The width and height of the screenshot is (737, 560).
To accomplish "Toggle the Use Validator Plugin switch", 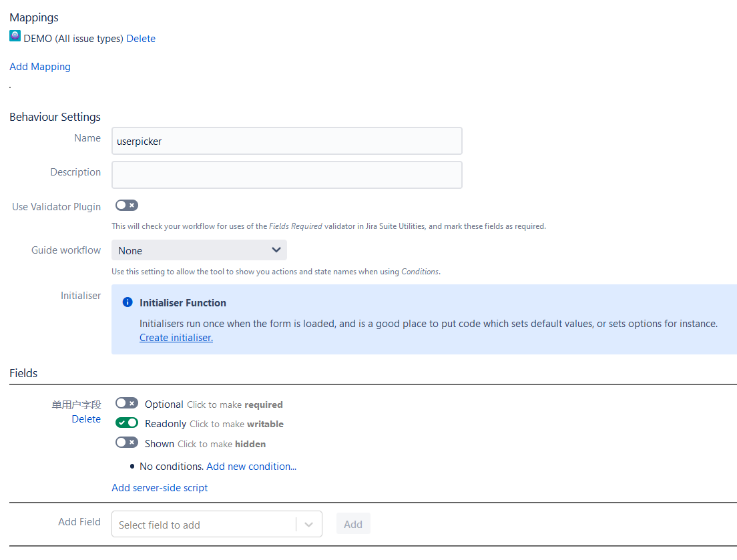I will (127, 206).
